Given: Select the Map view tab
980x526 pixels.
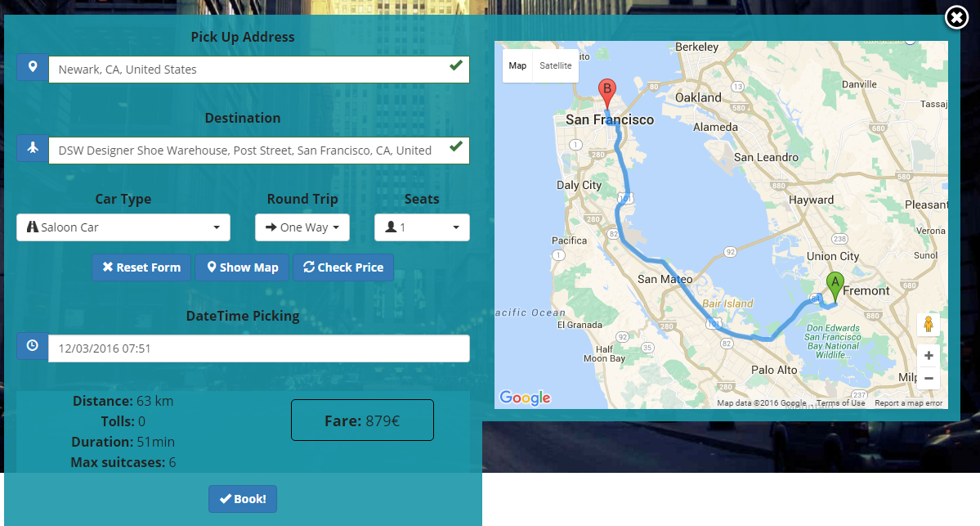Looking at the screenshot, I should point(517,65).
